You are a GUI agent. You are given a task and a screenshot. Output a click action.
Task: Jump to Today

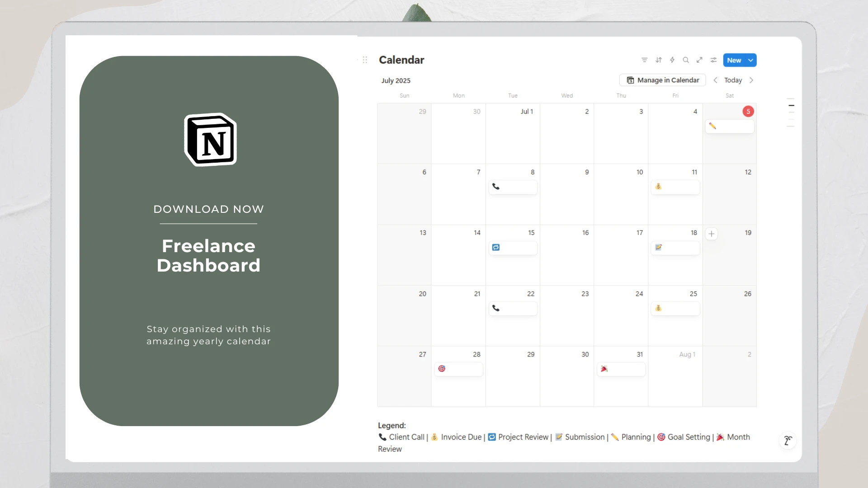click(733, 80)
